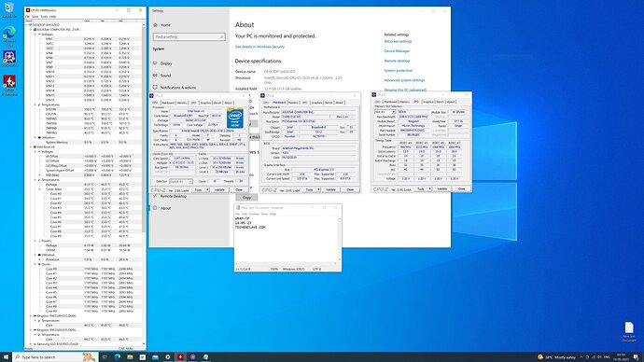
Task: Open the Windows Start menu
Action: click(x=6, y=357)
